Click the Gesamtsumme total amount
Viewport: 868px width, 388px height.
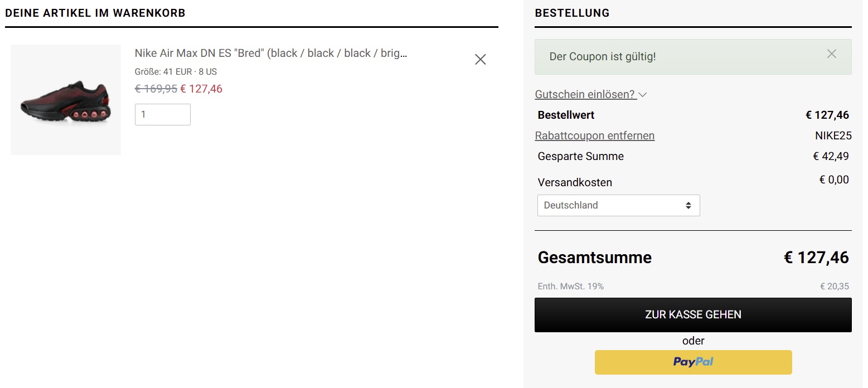(x=816, y=258)
